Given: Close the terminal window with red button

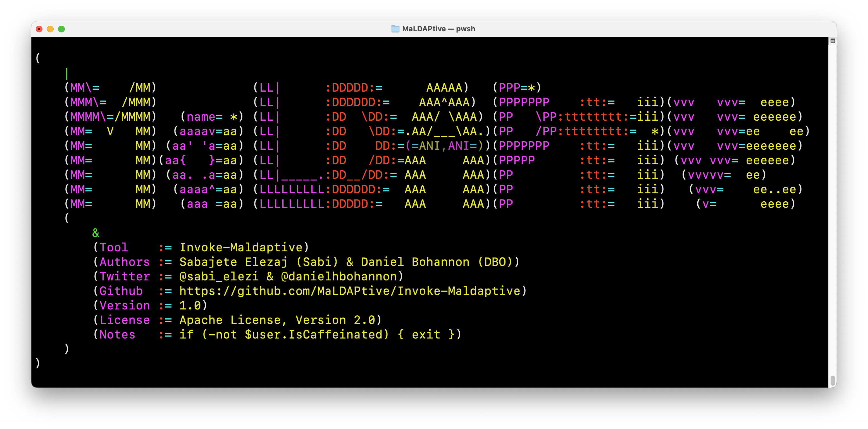Looking at the screenshot, I should 39,29.
